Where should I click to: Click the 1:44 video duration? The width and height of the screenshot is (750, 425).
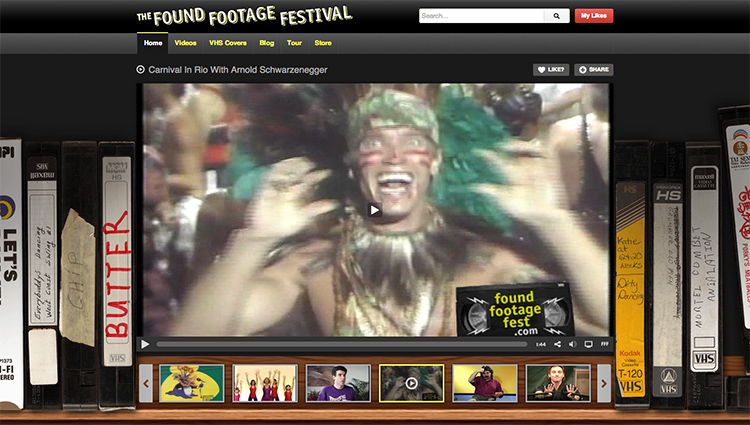540,345
